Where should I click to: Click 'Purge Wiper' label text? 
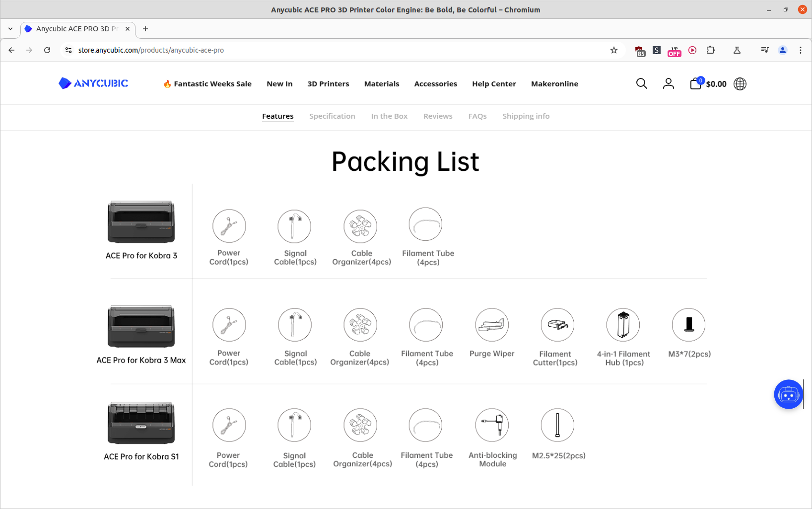click(492, 354)
